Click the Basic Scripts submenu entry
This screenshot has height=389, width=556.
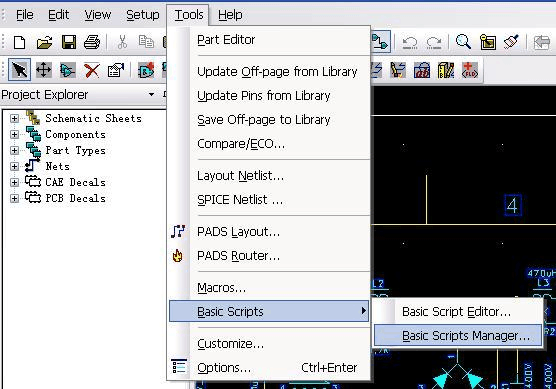point(269,311)
